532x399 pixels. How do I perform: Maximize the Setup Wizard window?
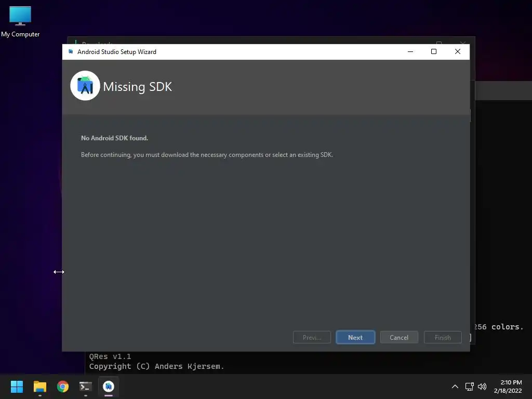click(434, 51)
